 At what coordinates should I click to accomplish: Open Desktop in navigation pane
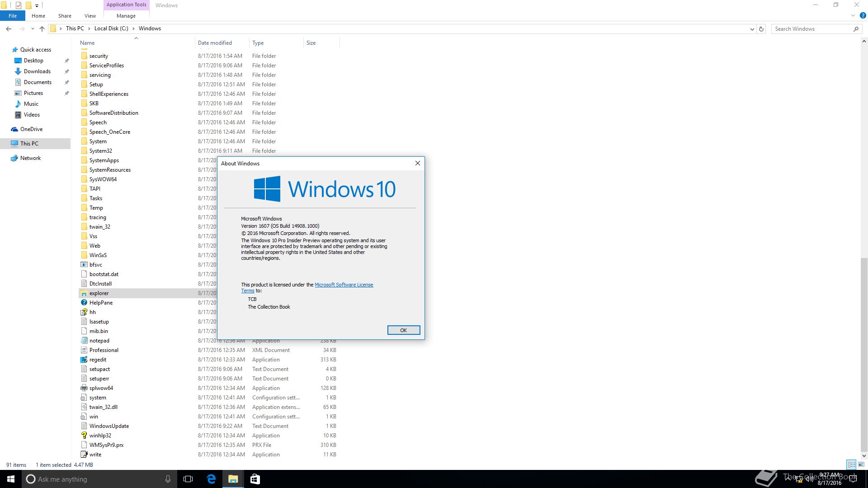coord(33,61)
